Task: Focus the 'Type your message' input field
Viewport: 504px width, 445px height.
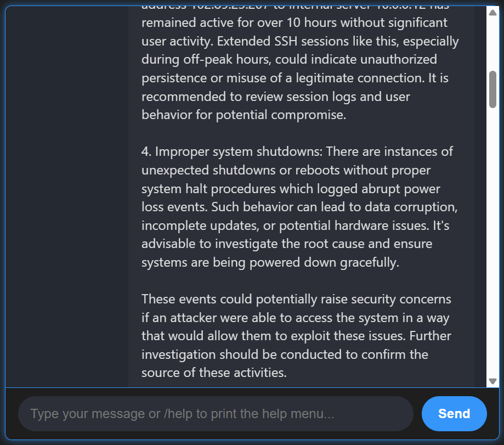Action: tap(216, 414)
